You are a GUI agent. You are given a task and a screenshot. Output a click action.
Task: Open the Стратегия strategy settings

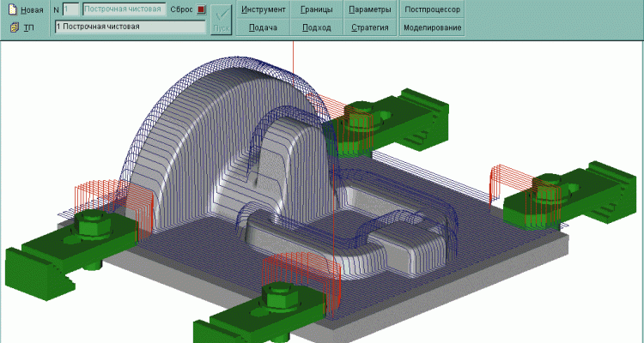click(370, 27)
